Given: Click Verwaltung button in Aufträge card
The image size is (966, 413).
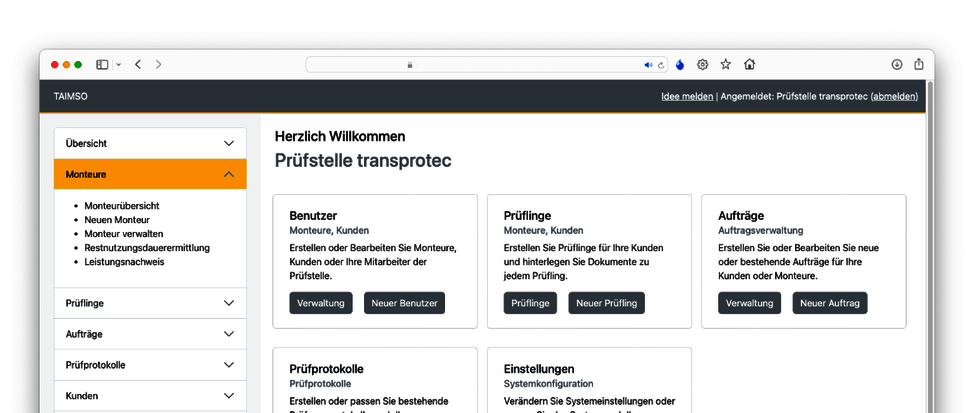Looking at the screenshot, I should 750,303.
